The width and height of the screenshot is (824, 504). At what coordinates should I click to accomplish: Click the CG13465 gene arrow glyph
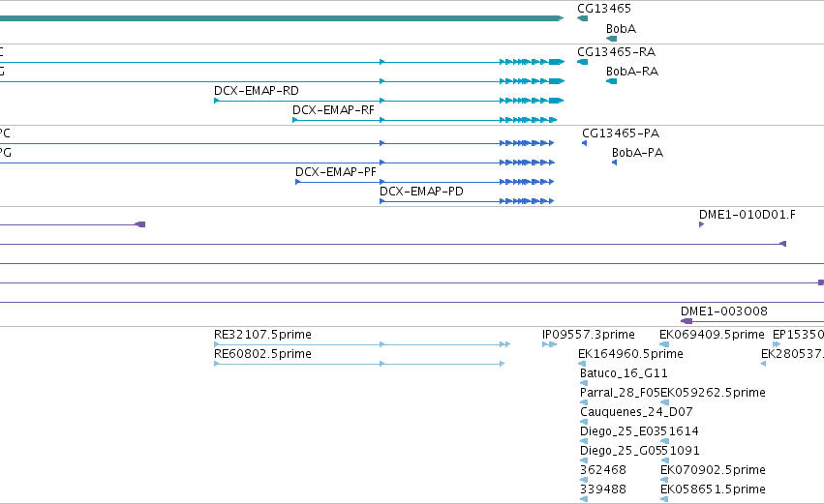(582, 18)
